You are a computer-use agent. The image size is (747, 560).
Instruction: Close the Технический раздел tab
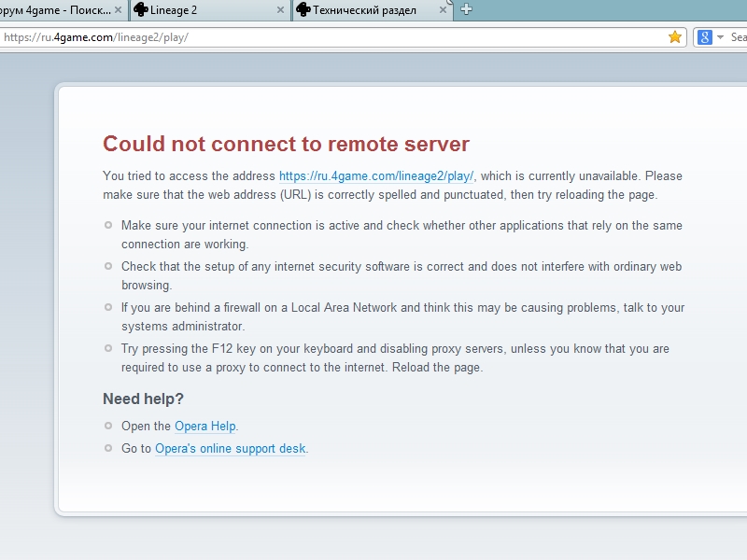443,10
